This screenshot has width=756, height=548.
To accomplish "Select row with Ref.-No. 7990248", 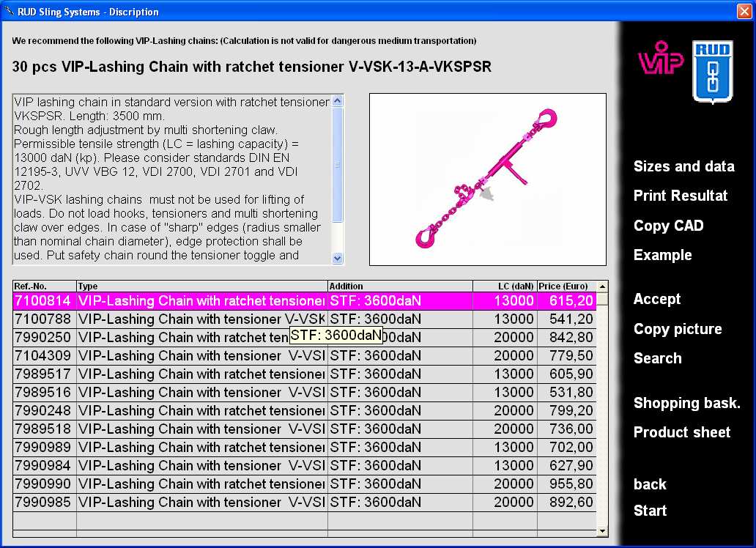I will [x=305, y=411].
